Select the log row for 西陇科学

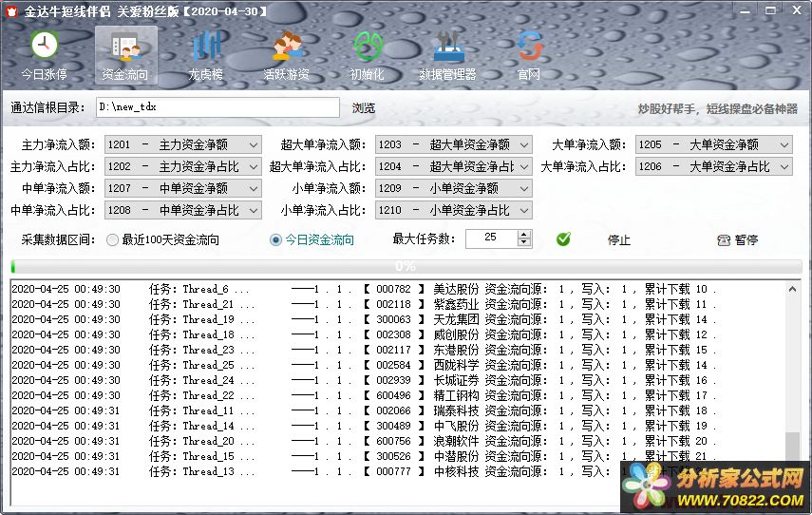pos(364,365)
